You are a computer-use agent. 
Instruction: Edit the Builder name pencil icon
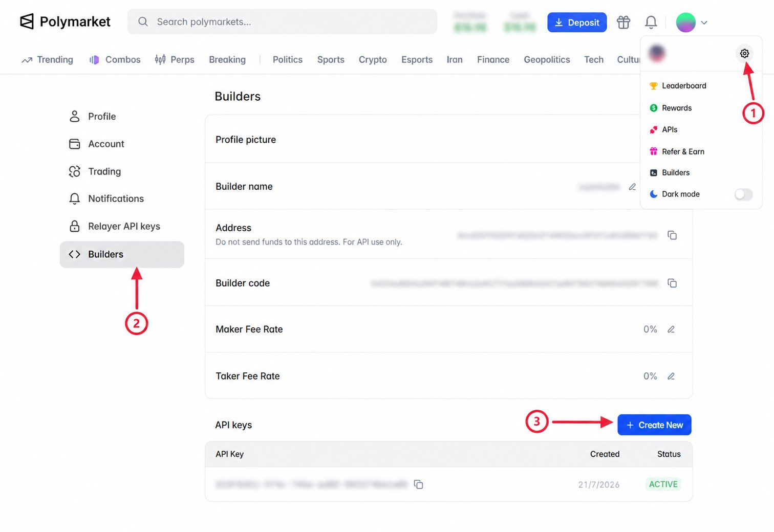point(632,187)
